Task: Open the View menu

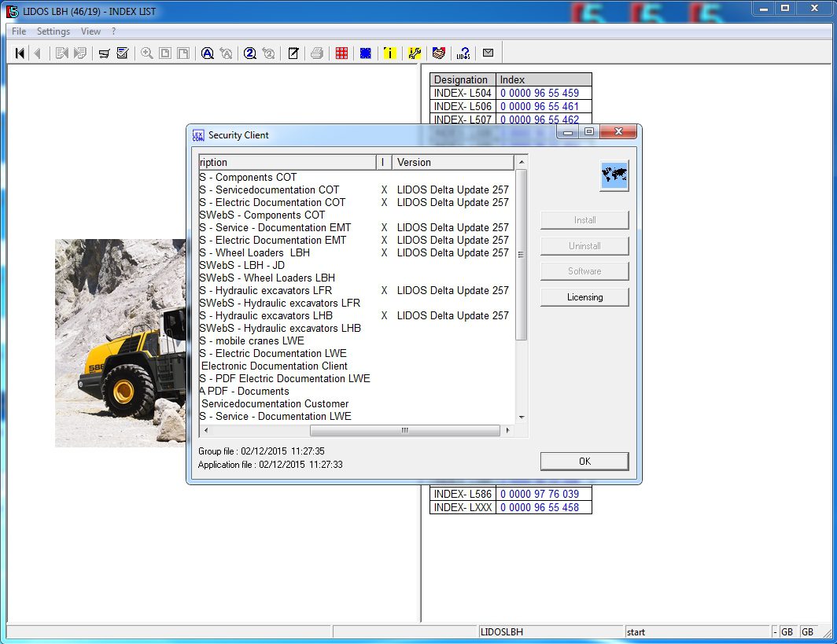Action: pos(90,31)
